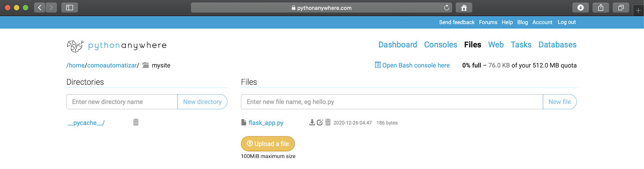This screenshot has width=644, height=169.
Task: Focus the new directory name field
Action: tap(122, 102)
